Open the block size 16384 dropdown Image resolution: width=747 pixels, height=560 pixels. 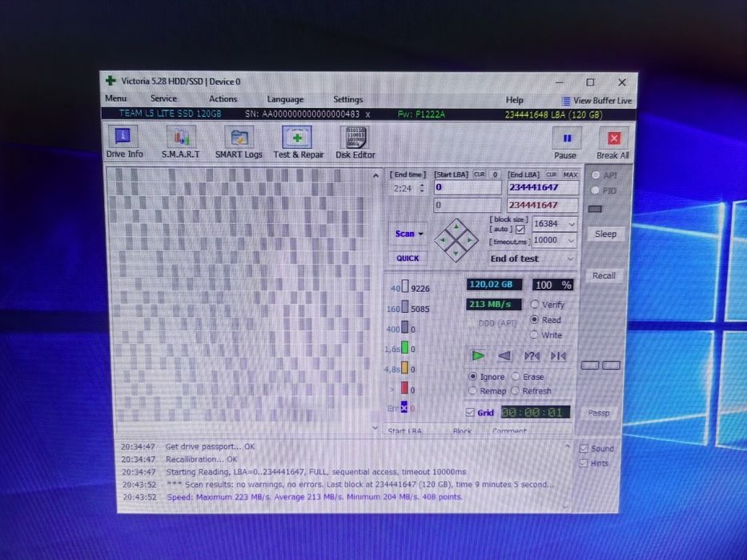coord(572,224)
